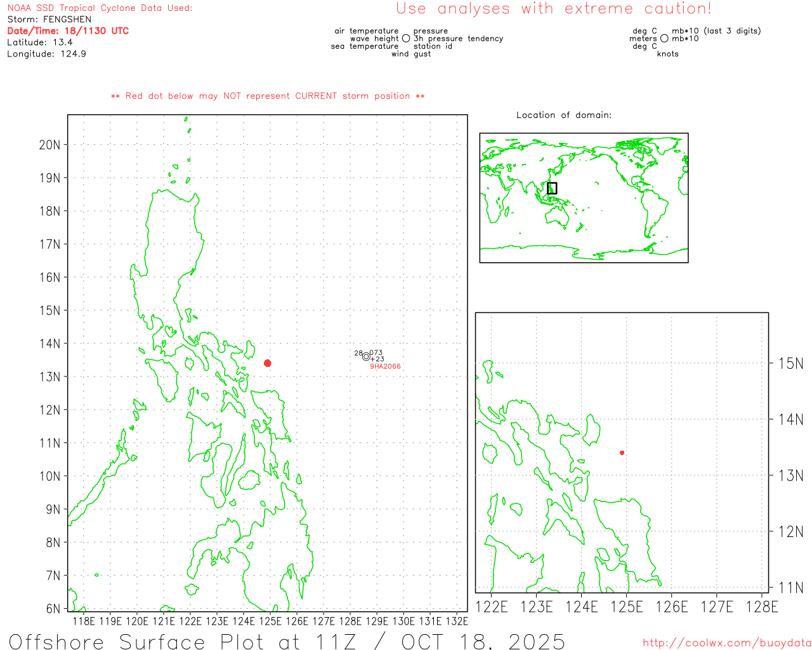Click the 'Latitude: 13.4' text
Image resolution: width=812 pixels, height=650 pixels.
coord(40,43)
